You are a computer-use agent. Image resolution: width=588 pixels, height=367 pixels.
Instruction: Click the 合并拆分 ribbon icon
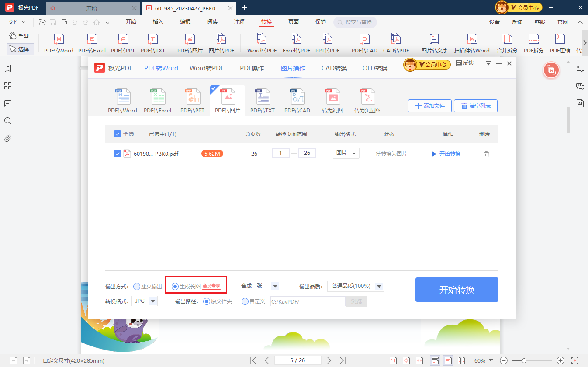click(x=507, y=44)
